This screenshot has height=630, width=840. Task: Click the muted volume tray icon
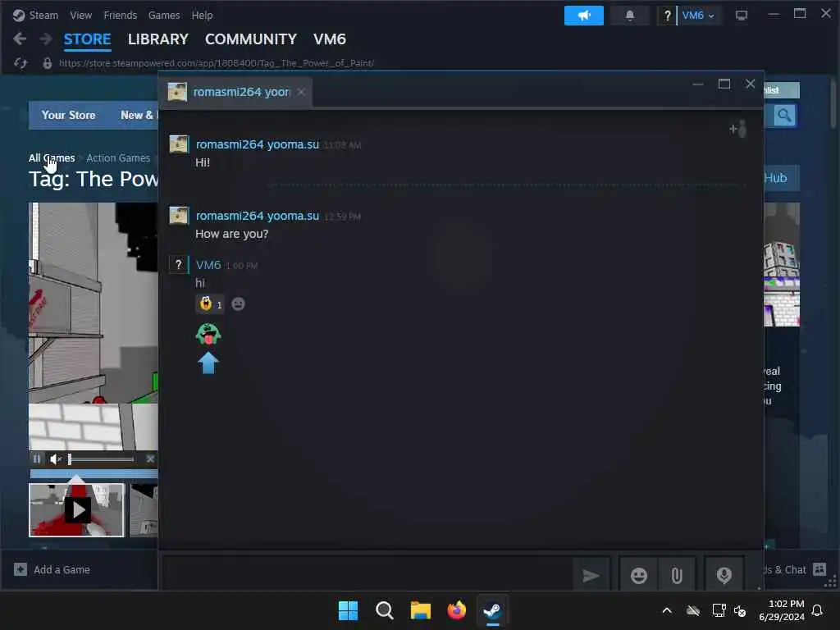tap(741, 610)
